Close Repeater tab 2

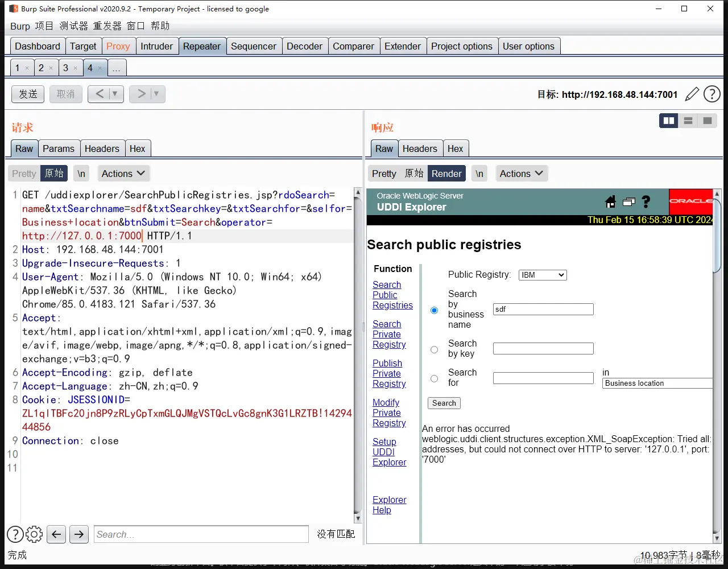pos(51,68)
